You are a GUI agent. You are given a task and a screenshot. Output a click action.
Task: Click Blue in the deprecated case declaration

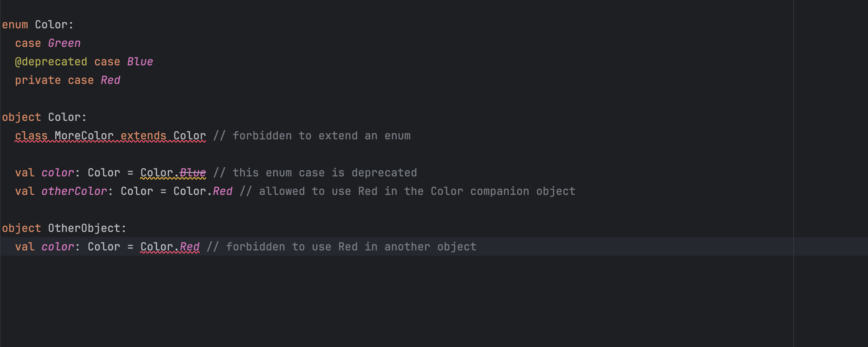(x=140, y=62)
